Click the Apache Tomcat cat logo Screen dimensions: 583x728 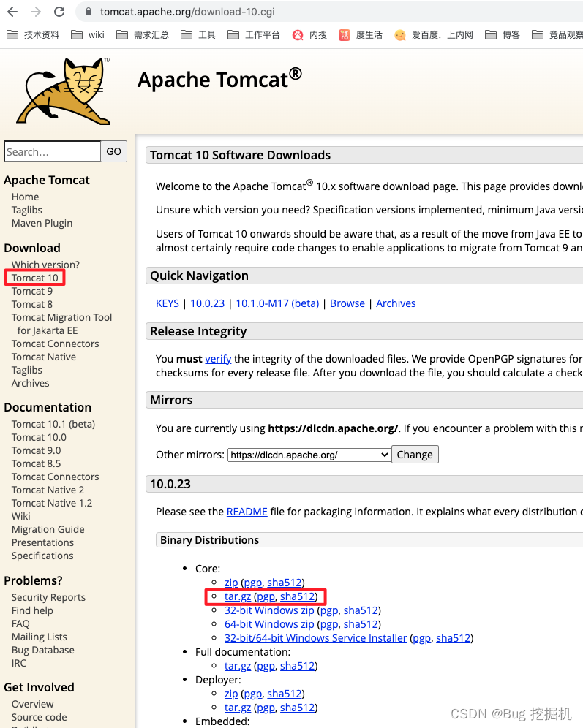click(x=64, y=91)
